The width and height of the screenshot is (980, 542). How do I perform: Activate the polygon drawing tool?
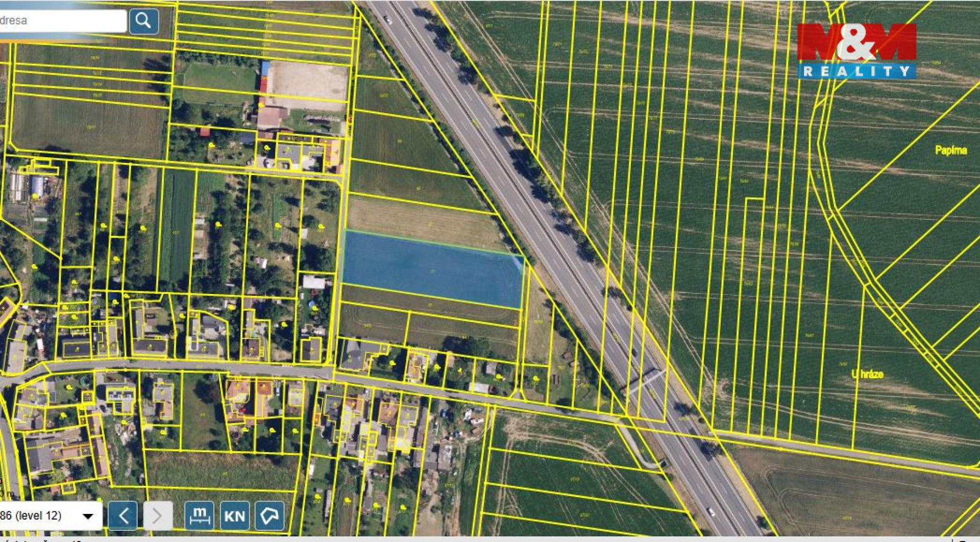269,515
